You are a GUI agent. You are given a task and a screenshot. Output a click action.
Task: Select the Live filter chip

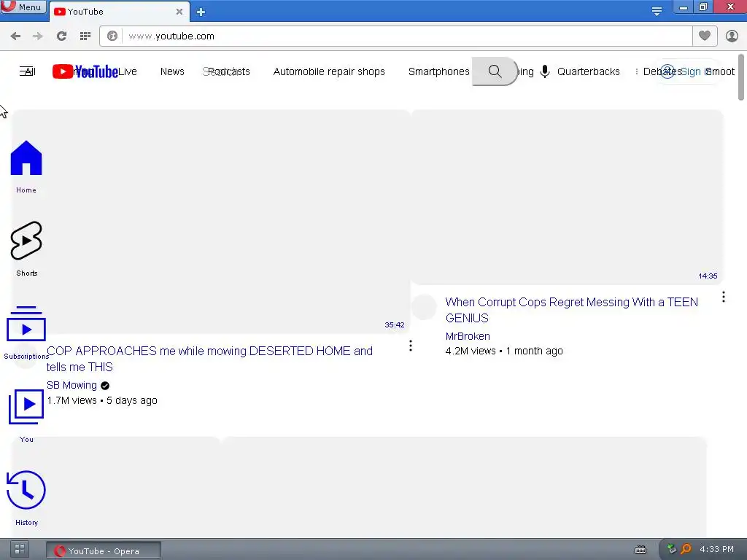pyautogui.click(x=127, y=71)
